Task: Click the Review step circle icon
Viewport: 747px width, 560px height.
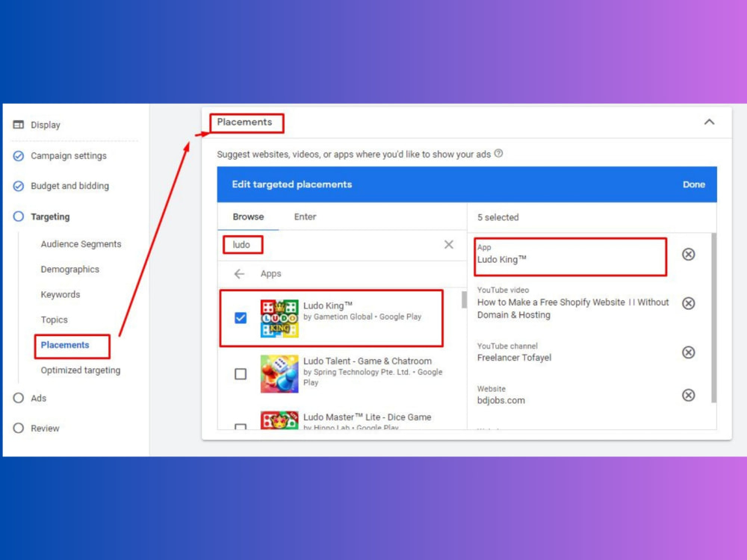Action: point(19,428)
